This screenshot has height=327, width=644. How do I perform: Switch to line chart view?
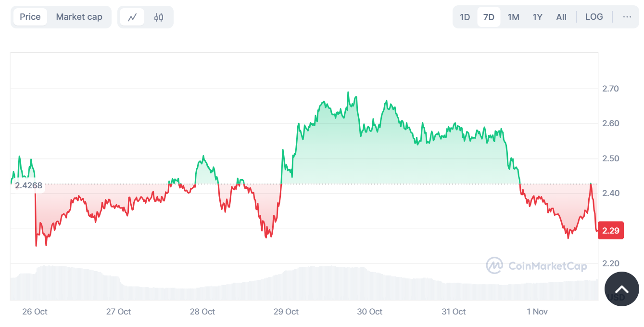pos(132,17)
